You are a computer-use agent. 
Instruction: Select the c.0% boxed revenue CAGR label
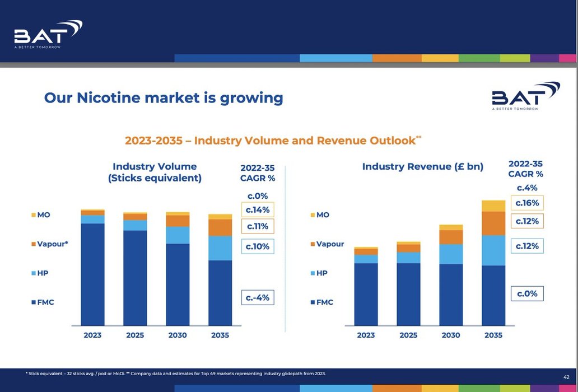(527, 293)
